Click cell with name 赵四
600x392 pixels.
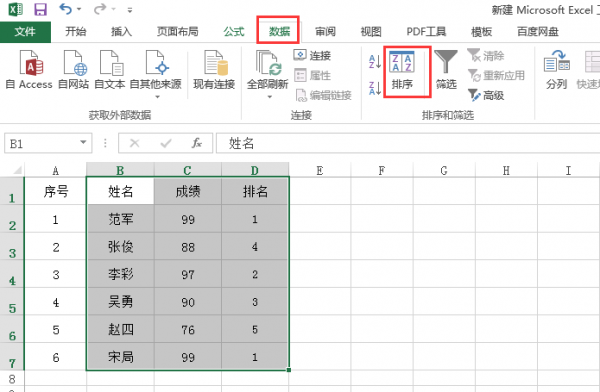121,329
